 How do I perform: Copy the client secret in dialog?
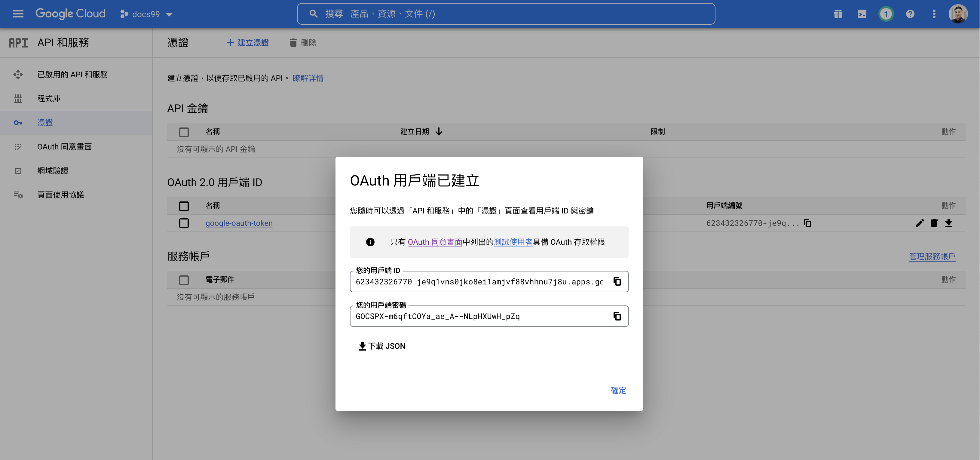pos(617,316)
